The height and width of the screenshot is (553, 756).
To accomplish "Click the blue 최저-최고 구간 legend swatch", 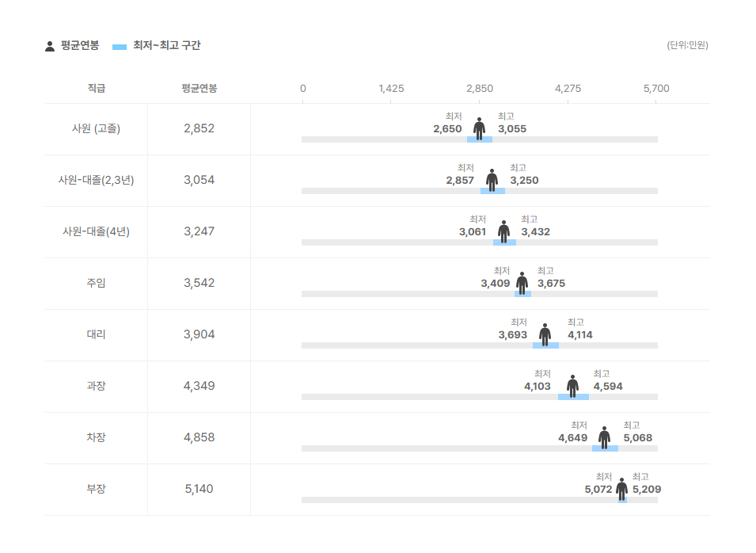I will (x=120, y=47).
